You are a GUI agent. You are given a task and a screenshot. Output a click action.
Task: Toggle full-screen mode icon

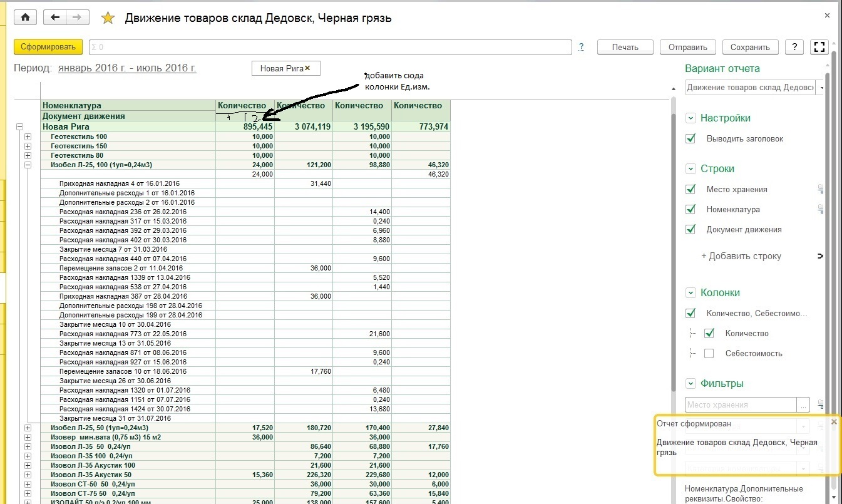[x=819, y=47]
